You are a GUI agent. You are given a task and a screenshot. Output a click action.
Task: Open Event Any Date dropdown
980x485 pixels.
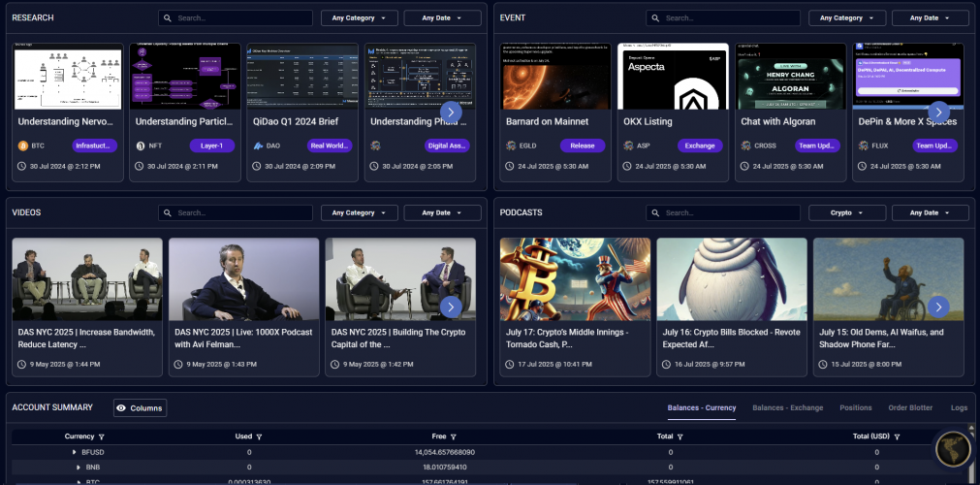coord(930,18)
